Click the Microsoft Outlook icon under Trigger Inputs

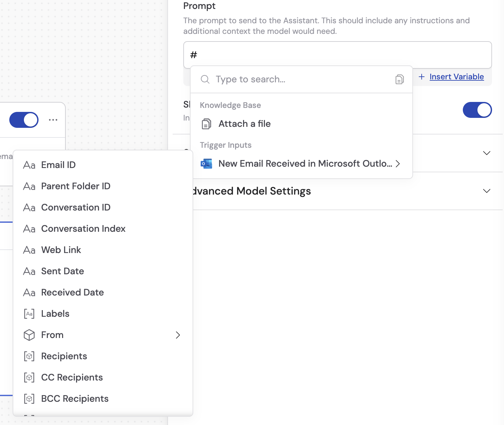click(206, 163)
